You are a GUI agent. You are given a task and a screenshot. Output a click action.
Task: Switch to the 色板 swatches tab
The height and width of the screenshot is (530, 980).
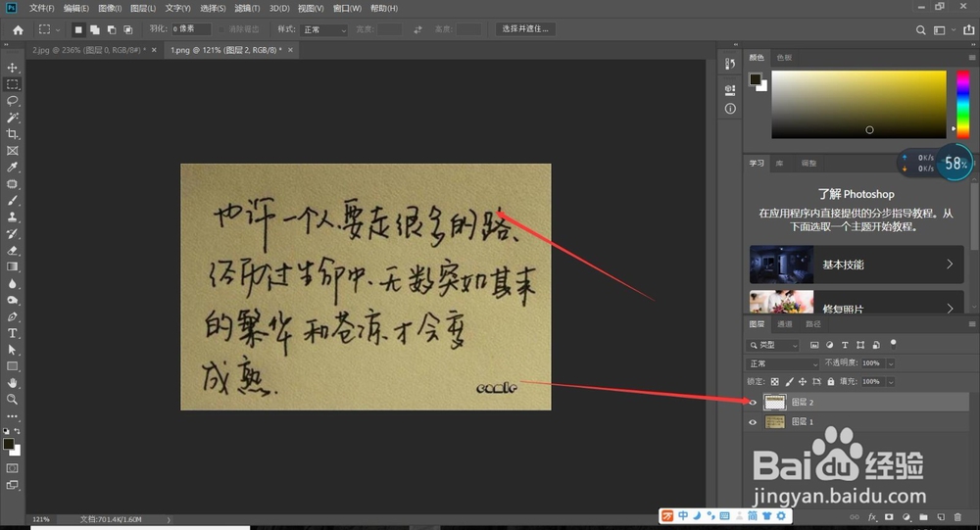(784, 58)
